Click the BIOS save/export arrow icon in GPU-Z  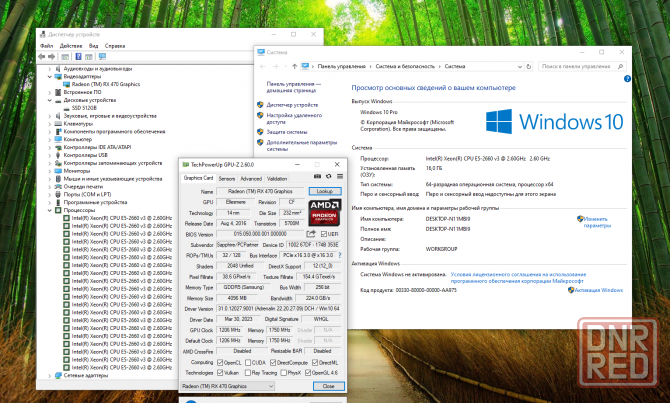[x=311, y=234]
